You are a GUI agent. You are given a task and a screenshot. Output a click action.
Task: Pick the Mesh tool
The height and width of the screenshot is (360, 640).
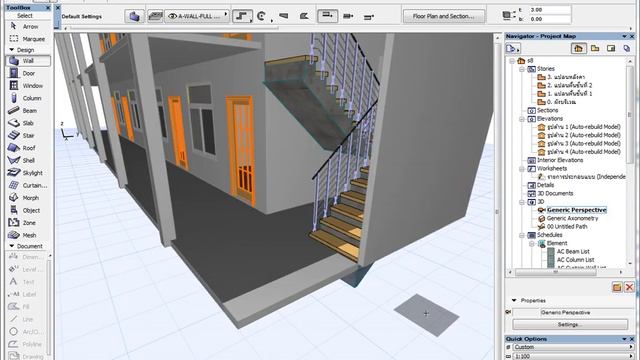pos(28,235)
